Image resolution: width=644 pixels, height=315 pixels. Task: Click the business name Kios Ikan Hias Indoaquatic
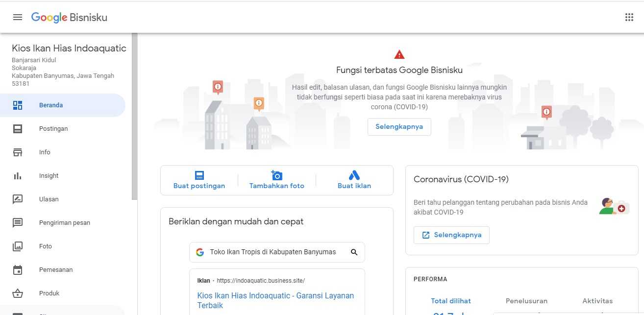click(69, 48)
